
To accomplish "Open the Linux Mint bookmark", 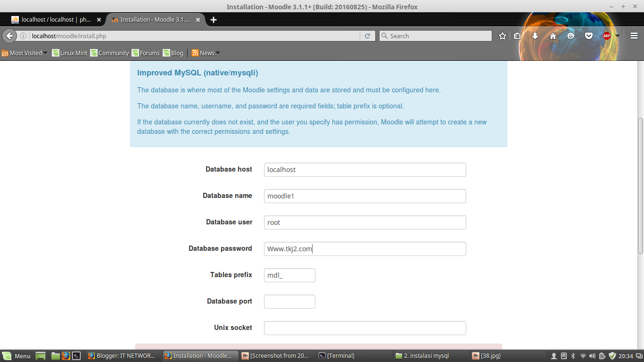I will tap(70, 53).
